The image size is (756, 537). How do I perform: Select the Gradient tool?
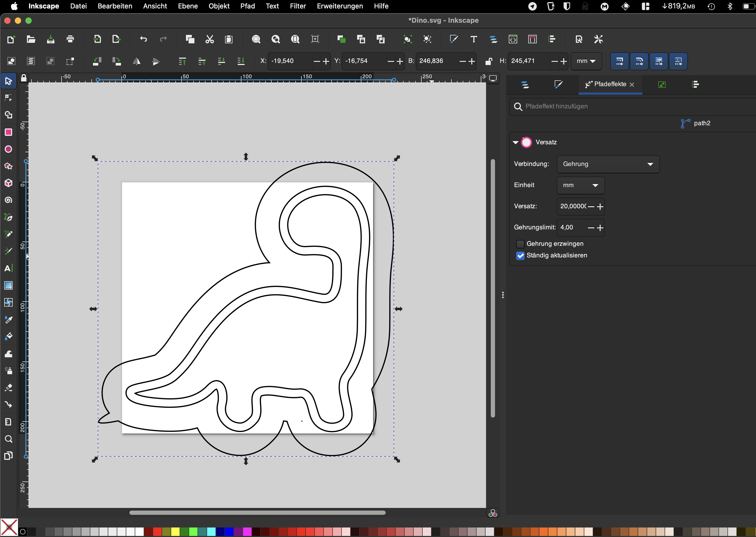click(x=9, y=285)
